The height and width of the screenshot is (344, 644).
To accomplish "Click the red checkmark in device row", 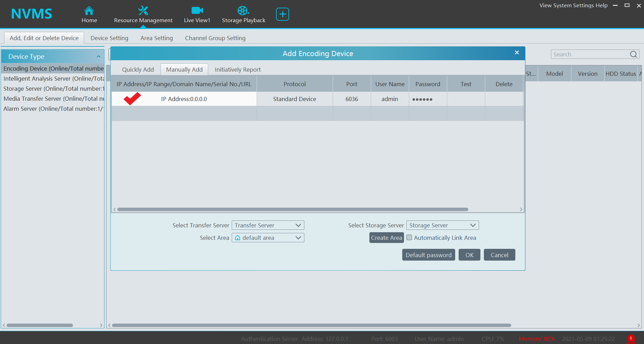I will pyautogui.click(x=132, y=99).
